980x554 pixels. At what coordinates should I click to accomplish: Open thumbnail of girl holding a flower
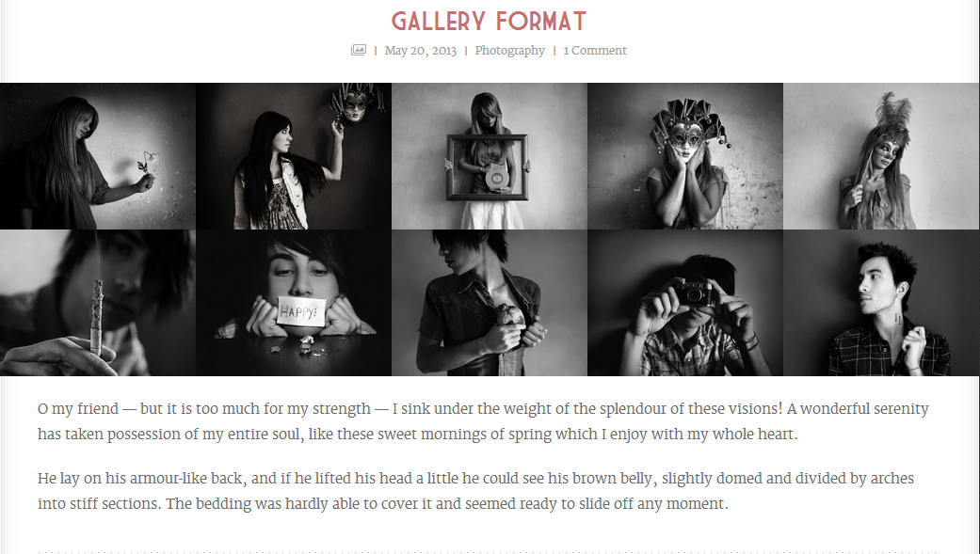(x=98, y=156)
